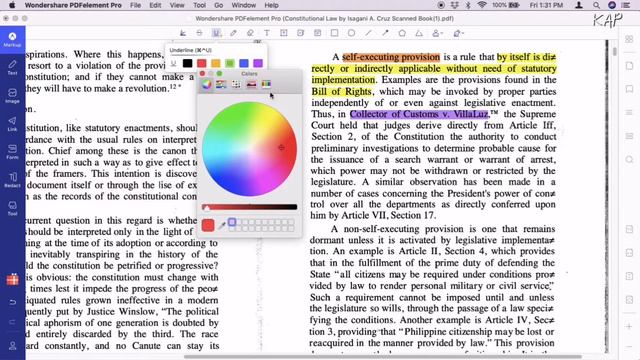Select the Polygon shape tool
Viewport: 640px width, 360px height.
[402, 33]
